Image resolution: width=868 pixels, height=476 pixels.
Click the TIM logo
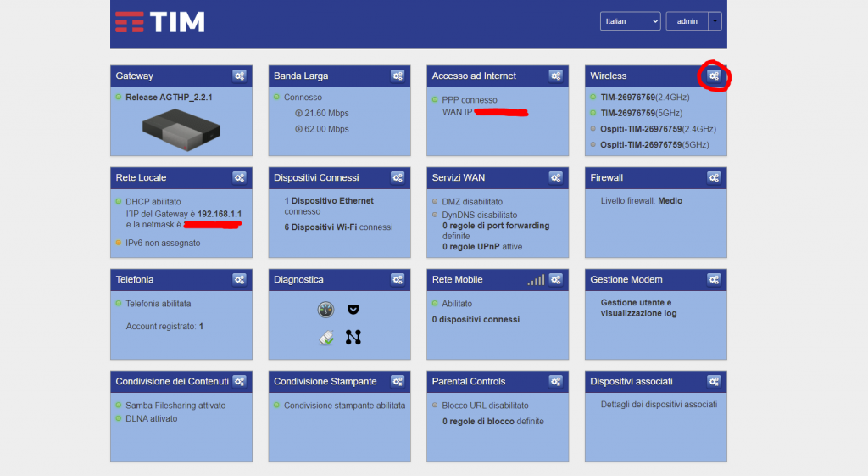(x=160, y=22)
